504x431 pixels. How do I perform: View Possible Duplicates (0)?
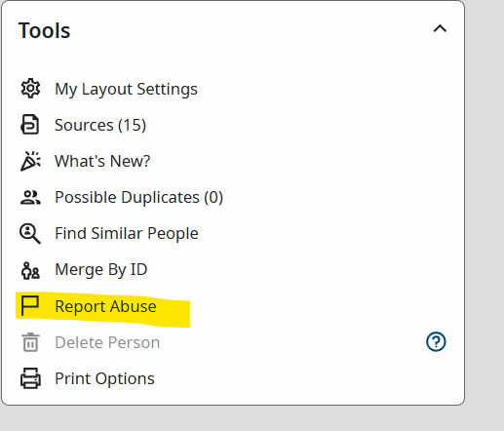tap(139, 197)
